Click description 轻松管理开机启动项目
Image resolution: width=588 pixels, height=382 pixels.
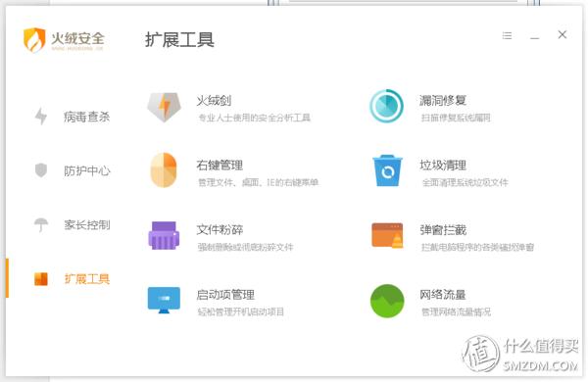click(x=241, y=311)
